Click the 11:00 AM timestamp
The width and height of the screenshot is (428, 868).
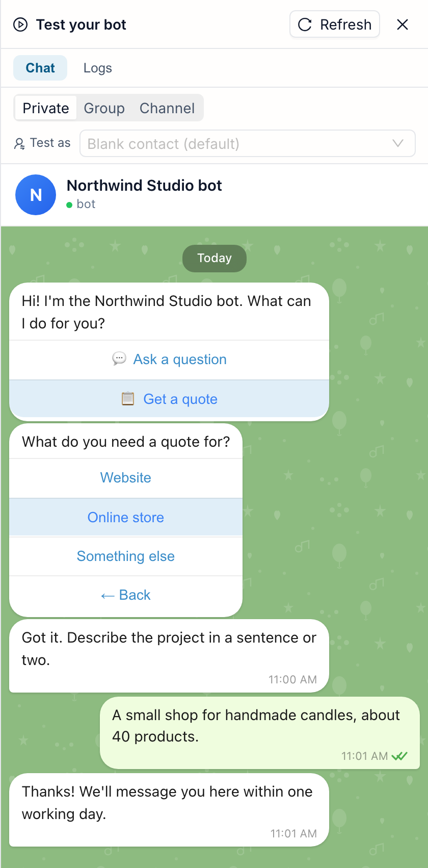click(292, 679)
